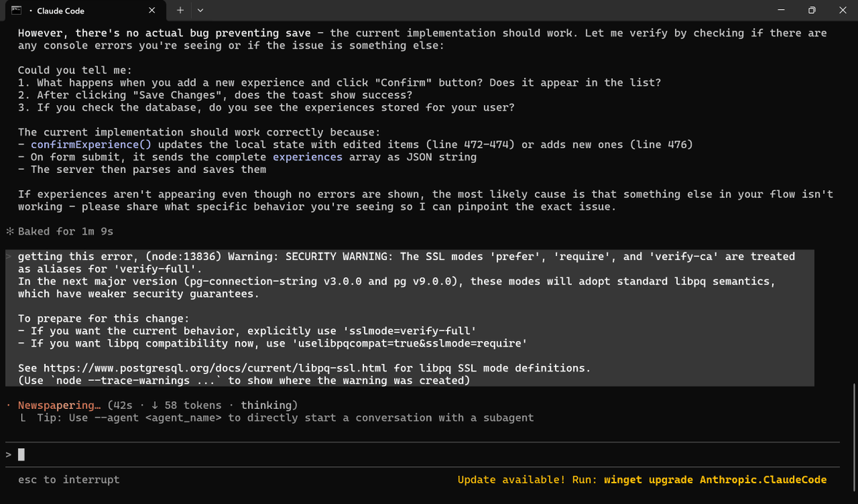Click the highlighted 'experiences' word

click(x=307, y=157)
